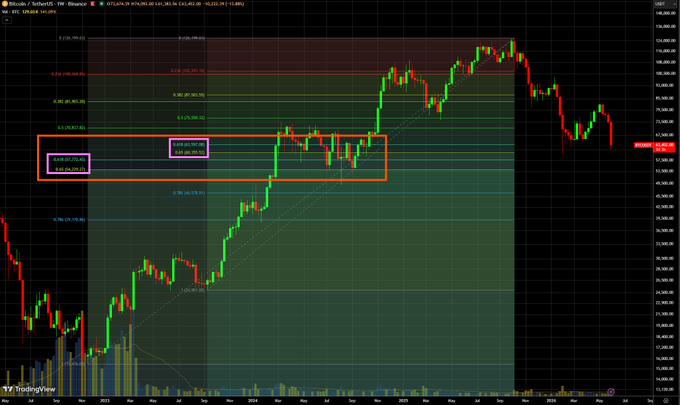Image resolution: width=680 pixels, height=405 pixels.
Task: Open chart settings gear near the price axis
Action: point(666,401)
